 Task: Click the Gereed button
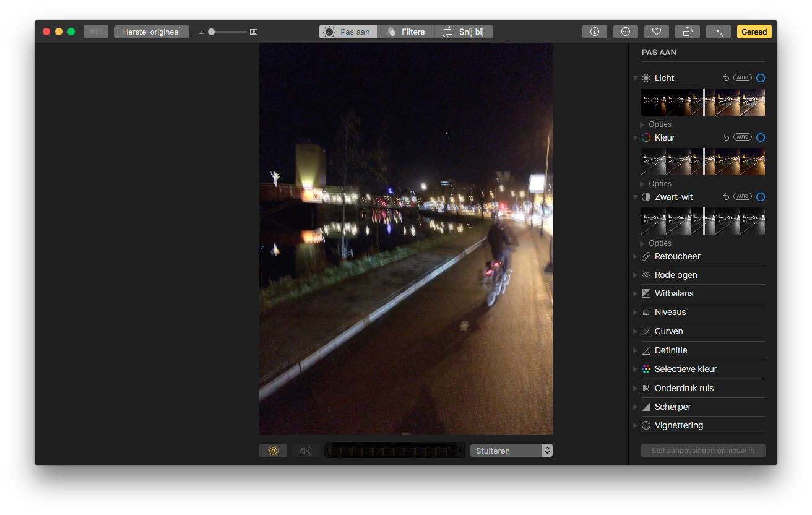754,32
